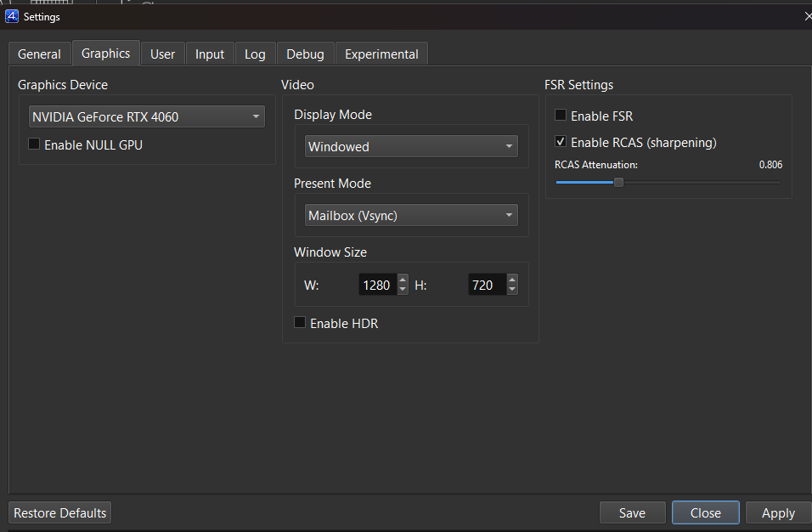Open the Present Mode Mailbox dropdown
Image resolution: width=812 pixels, height=532 pixels.
(411, 215)
